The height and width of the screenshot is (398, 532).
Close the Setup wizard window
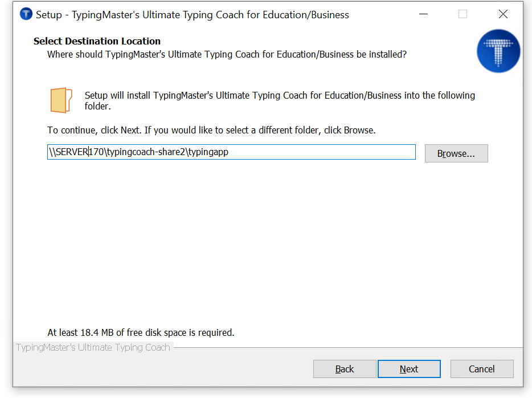click(x=503, y=14)
